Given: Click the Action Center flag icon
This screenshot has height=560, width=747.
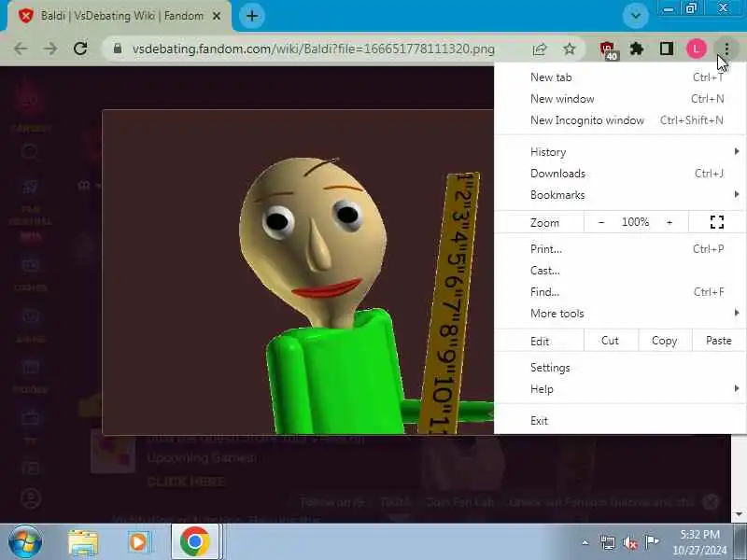Looking at the screenshot, I should tap(651, 542).
